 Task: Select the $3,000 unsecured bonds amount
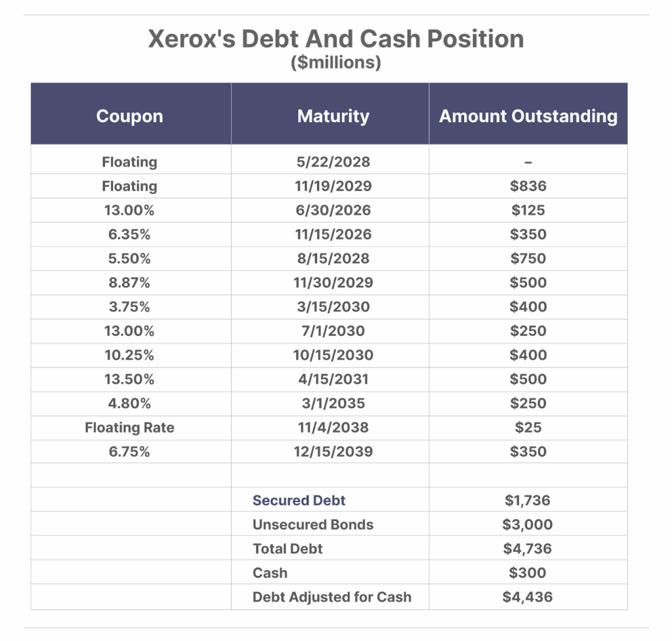528,525
